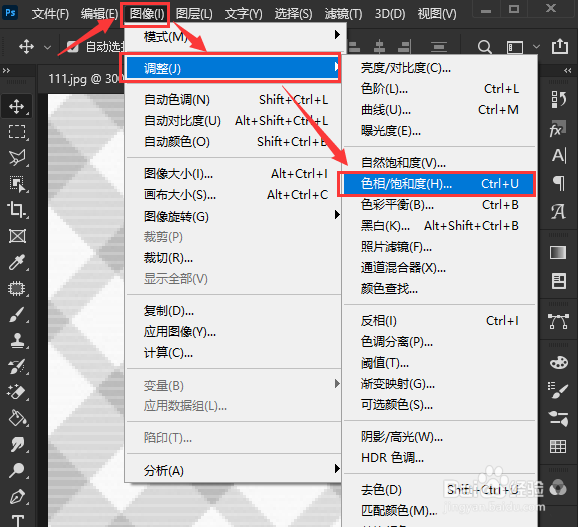
Task: Open the History panel icon
Action: (558, 100)
